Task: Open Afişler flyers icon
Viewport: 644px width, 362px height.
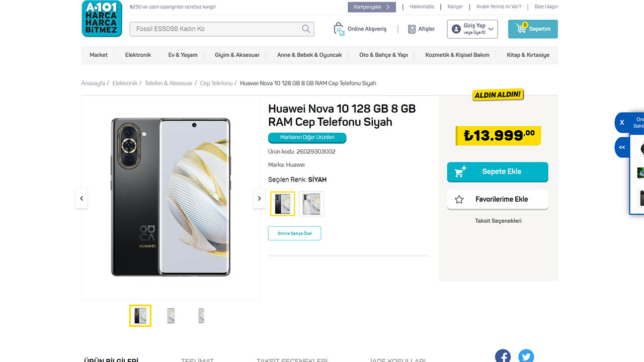Action: click(412, 29)
